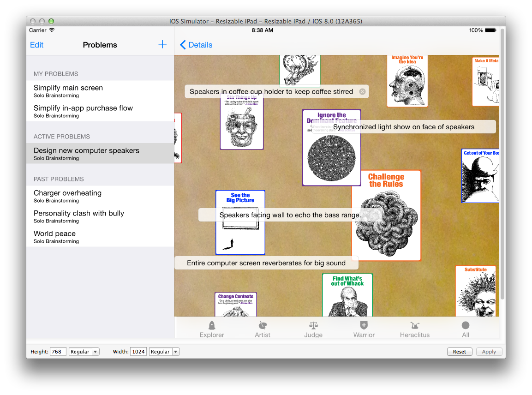
Task: Click the battery icon in status bar
Action: point(490,30)
